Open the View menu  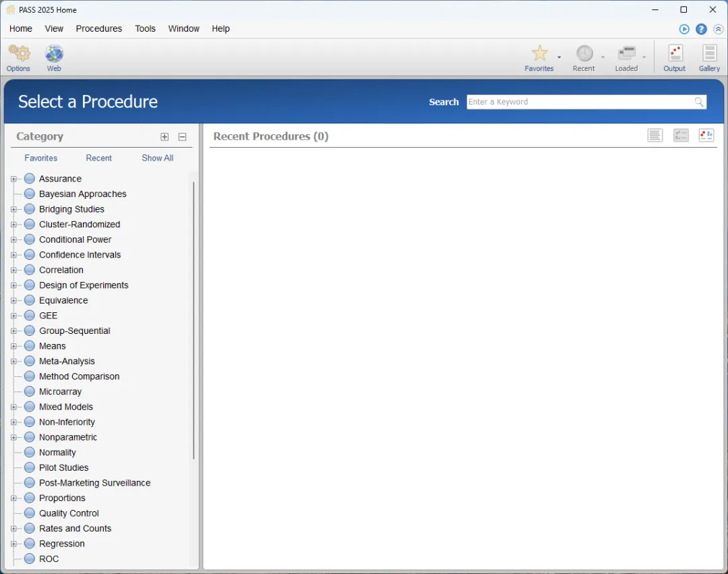tap(54, 29)
